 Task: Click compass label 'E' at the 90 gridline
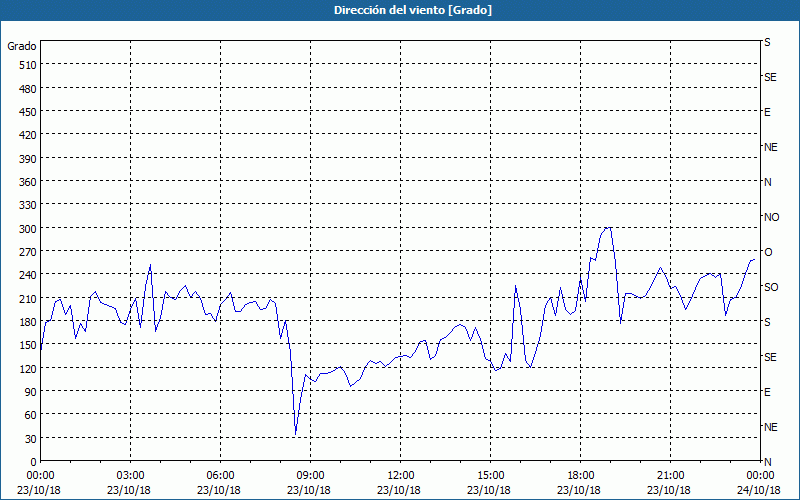767,392
